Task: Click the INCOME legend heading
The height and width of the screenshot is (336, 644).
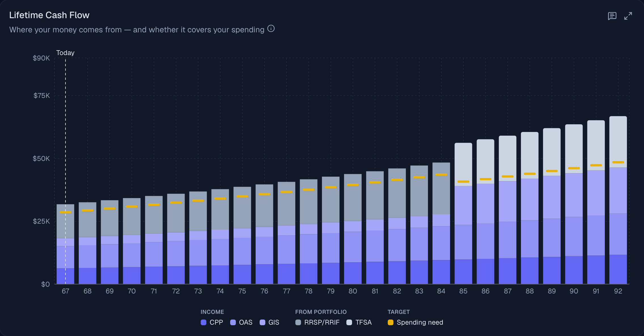Action: click(212, 312)
